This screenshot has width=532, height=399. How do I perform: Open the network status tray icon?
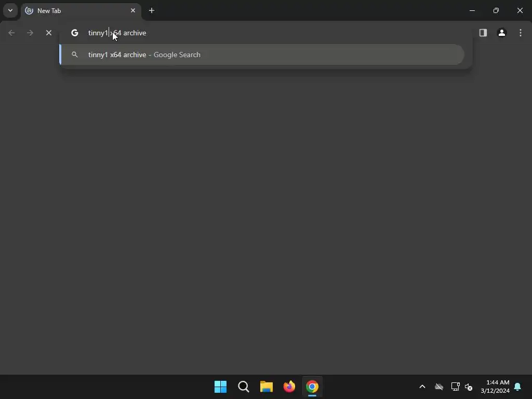[455, 387]
